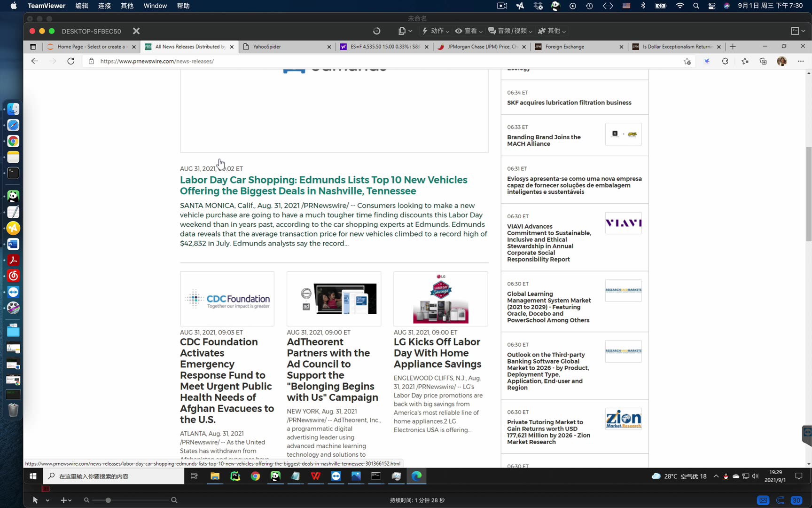The height and width of the screenshot is (508, 812).
Task: Click LG Labor Day Savings appliance image
Action: coord(441,299)
